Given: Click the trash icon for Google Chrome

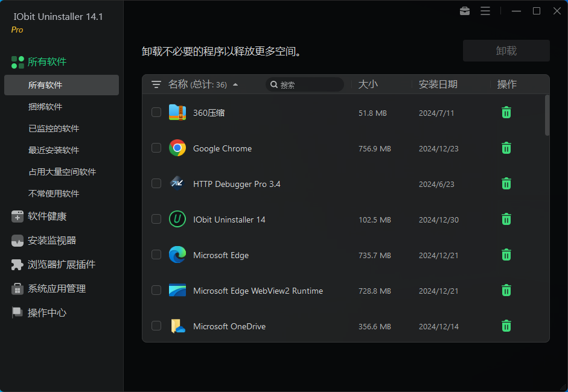Looking at the screenshot, I should [506, 148].
